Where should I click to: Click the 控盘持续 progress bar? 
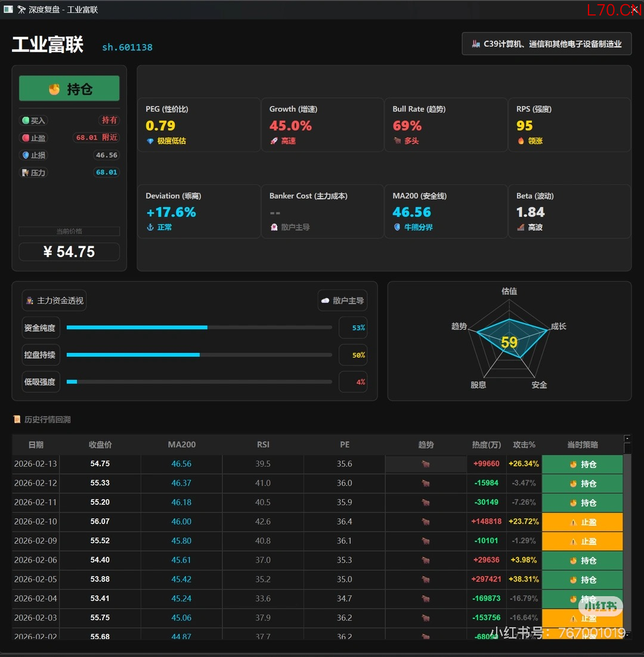click(x=199, y=355)
